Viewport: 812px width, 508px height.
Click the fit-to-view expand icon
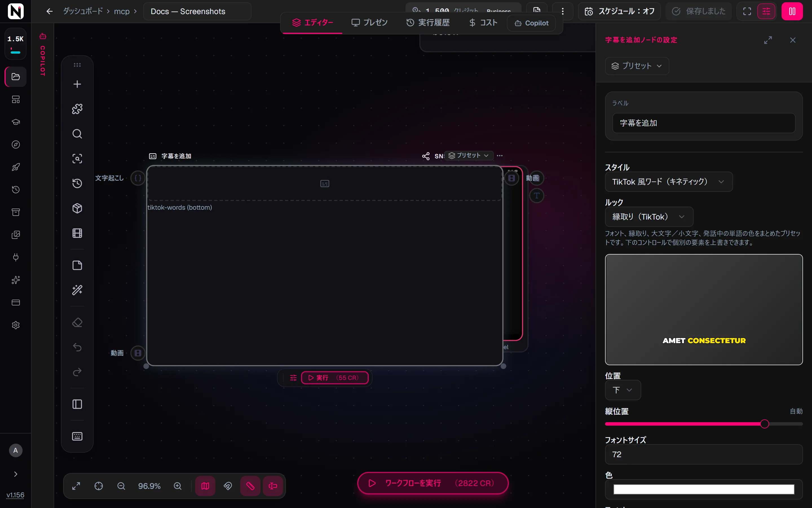[x=76, y=486]
